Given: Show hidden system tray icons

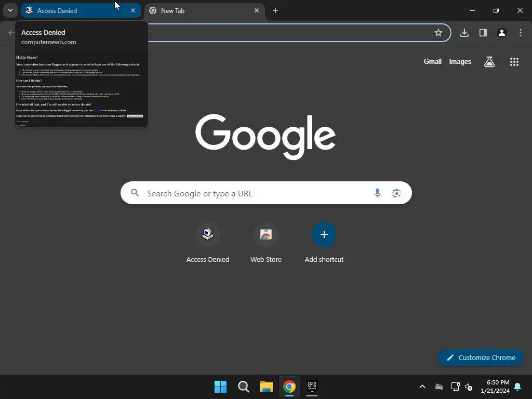Looking at the screenshot, I should 422,387.
